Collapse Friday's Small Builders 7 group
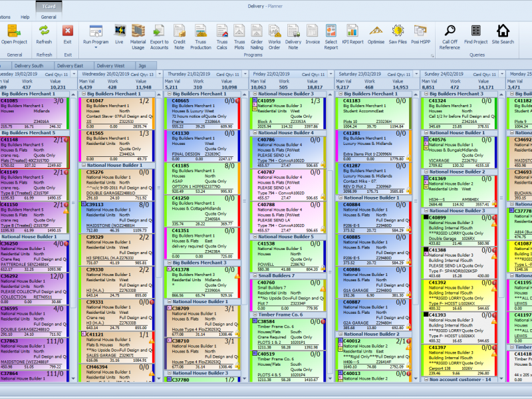 (x=254, y=276)
